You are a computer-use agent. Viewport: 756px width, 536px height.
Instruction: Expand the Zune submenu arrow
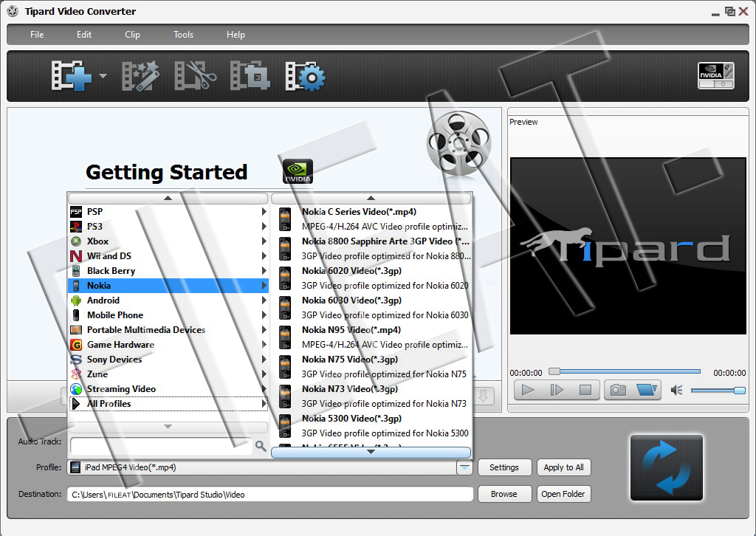coord(264,374)
